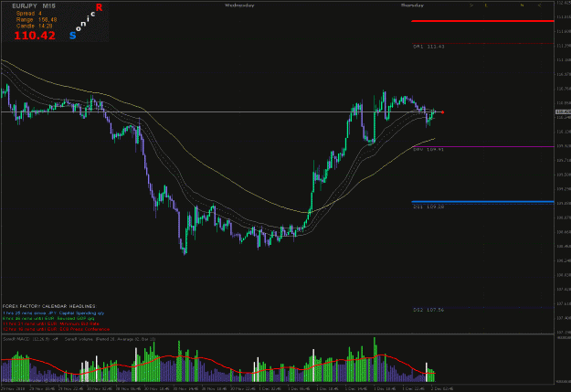Click the yellow L marker at top

[x=486, y=5]
